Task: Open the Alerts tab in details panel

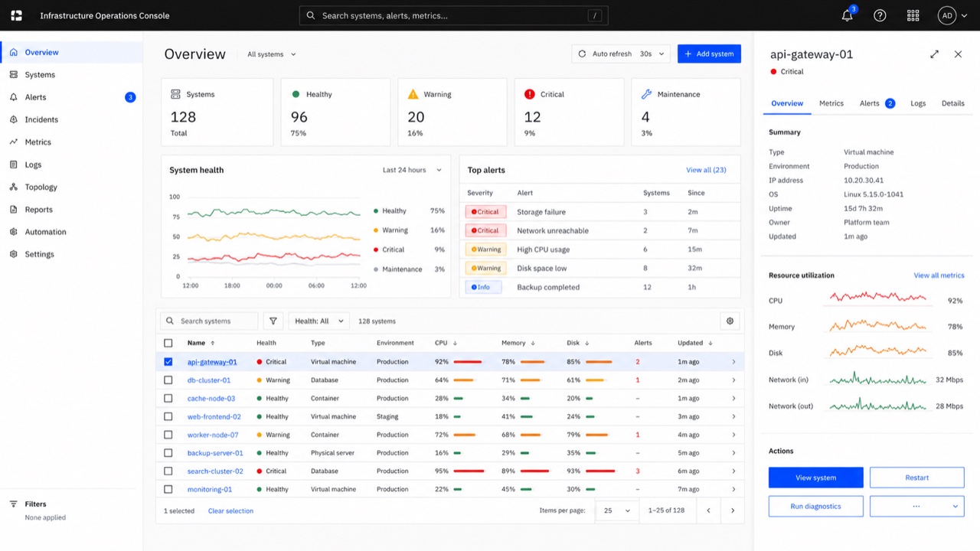Action: (877, 103)
